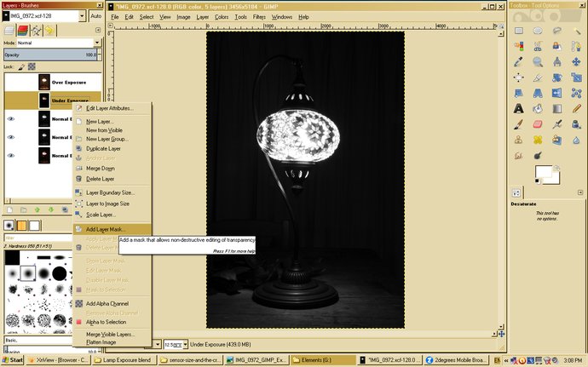Select the Paintbrush tool
Image resolution: width=588 pixels, height=367 pixels.
(x=519, y=124)
